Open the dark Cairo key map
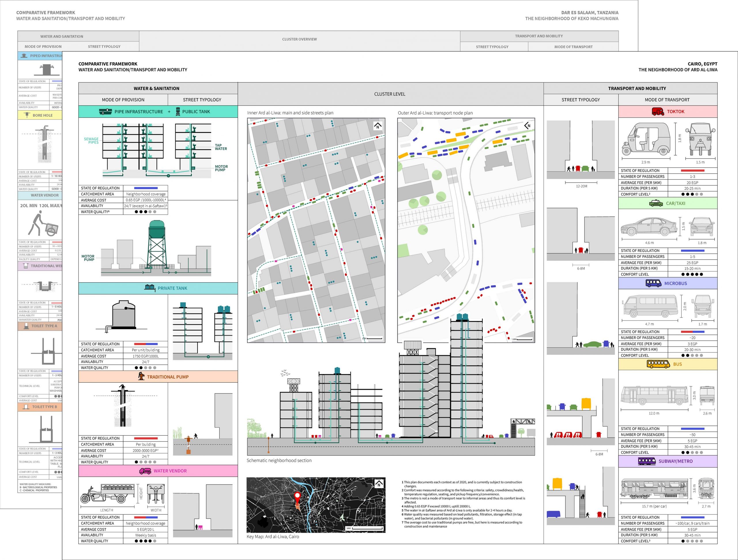The image size is (738, 560). click(316, 505)
